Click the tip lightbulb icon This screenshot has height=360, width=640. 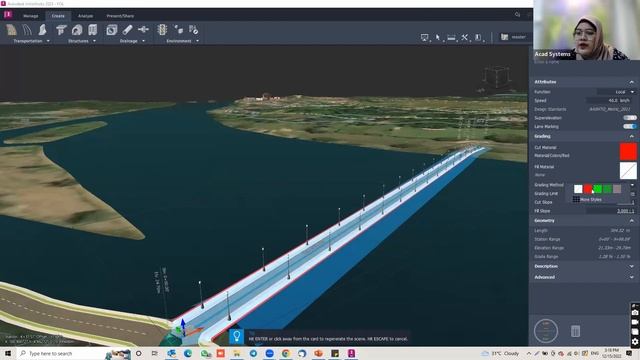coord(236,337)
